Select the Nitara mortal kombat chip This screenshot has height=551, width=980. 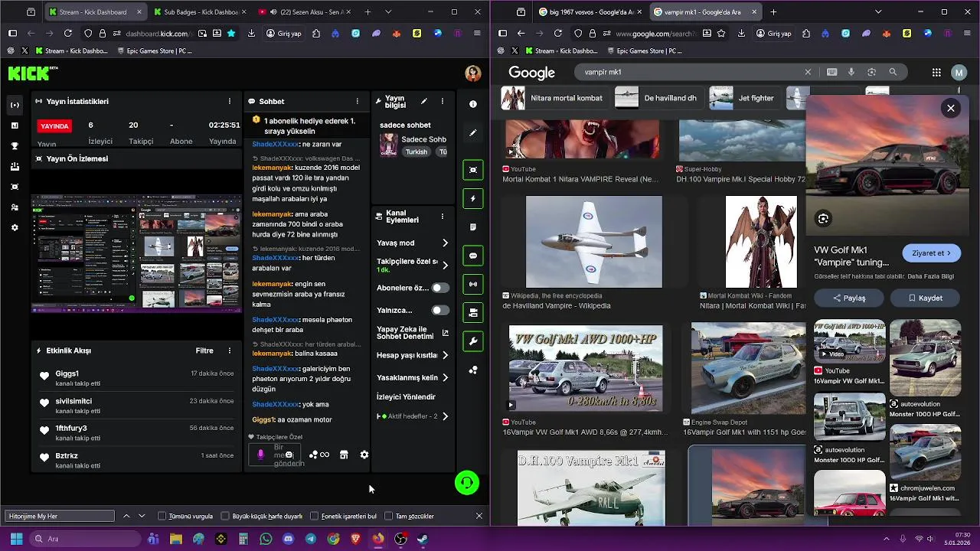tap(554, 98)
